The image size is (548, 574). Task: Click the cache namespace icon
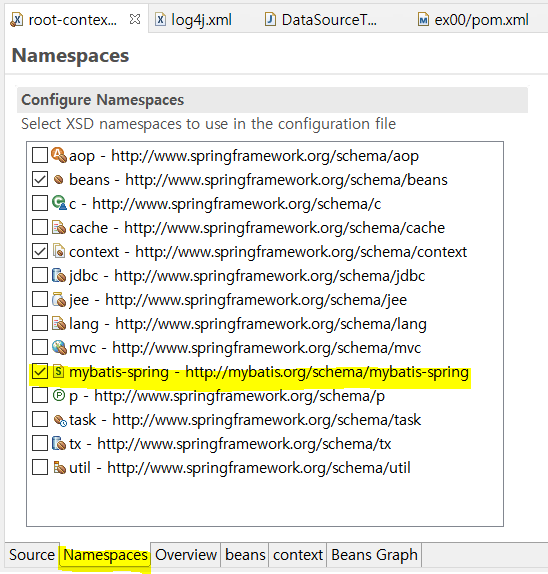(59, 227)
